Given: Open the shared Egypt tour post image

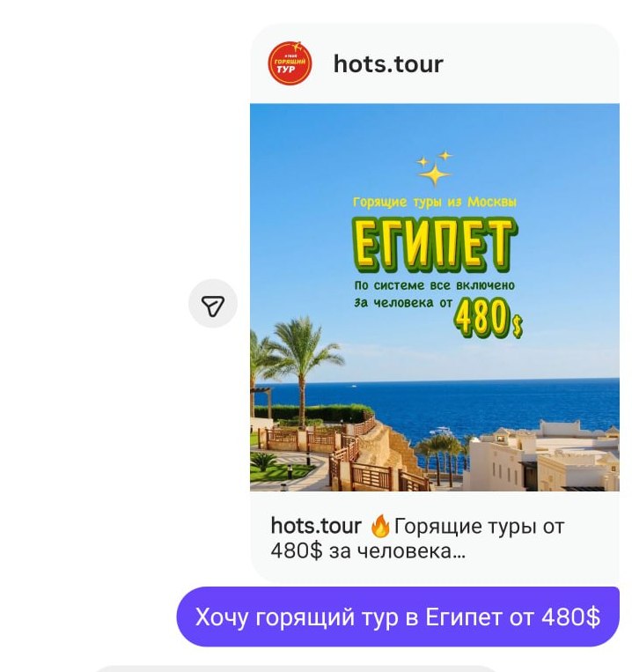Looking at the screenshot, I should (435, 298).
